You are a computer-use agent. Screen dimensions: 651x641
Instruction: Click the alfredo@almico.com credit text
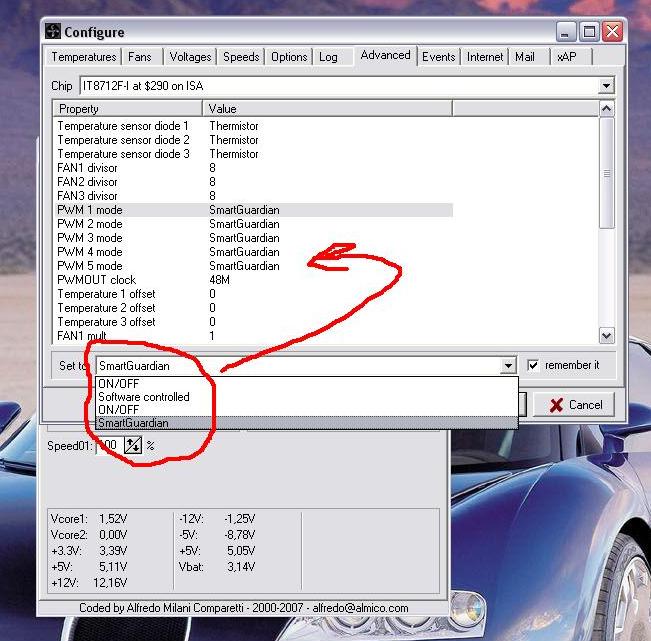coord(360,608)
